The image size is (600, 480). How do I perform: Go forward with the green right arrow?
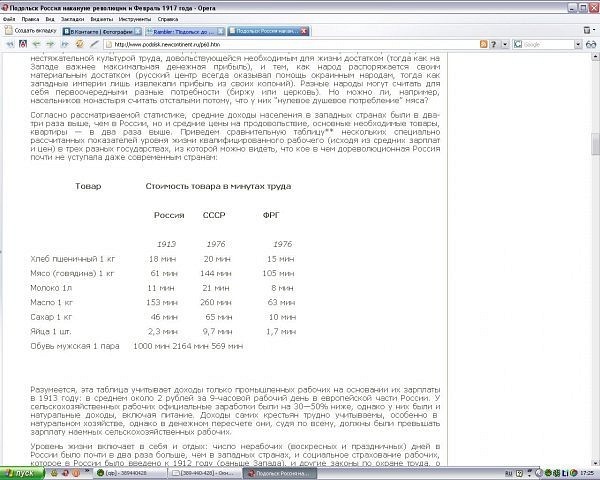tap(50, 44)
